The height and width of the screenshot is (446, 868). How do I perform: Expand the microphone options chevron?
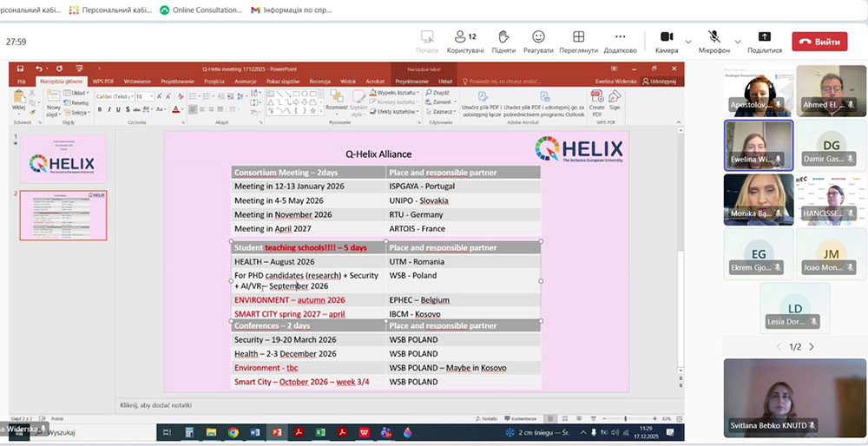737,41
